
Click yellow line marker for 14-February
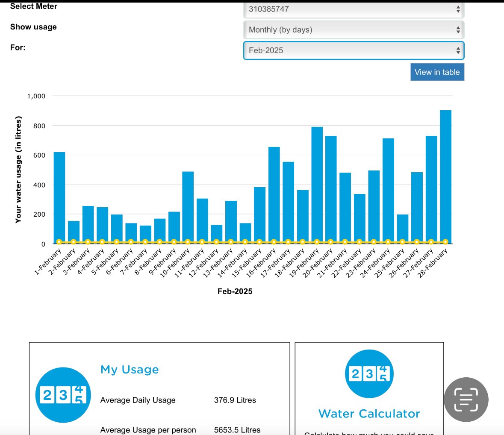[x=245, y=242]
